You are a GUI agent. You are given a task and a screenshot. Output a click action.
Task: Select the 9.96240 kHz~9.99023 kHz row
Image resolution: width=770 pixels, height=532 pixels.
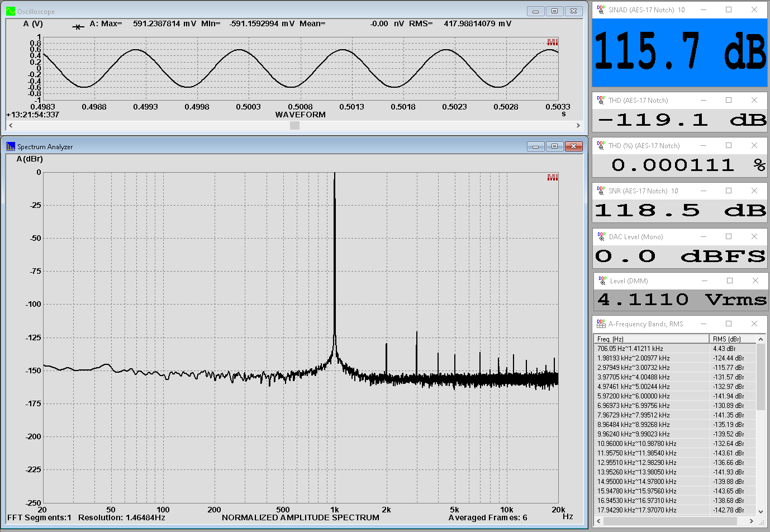675,434
